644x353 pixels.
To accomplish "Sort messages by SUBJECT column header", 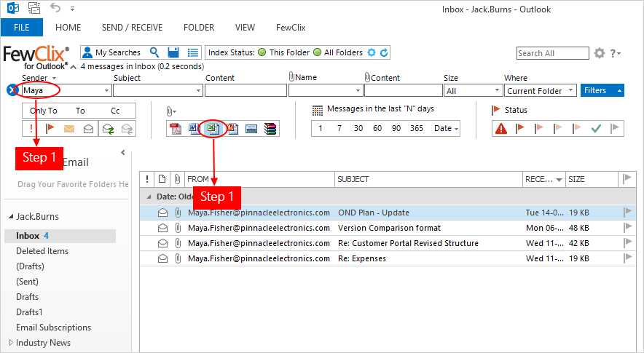I will (428, 179).
